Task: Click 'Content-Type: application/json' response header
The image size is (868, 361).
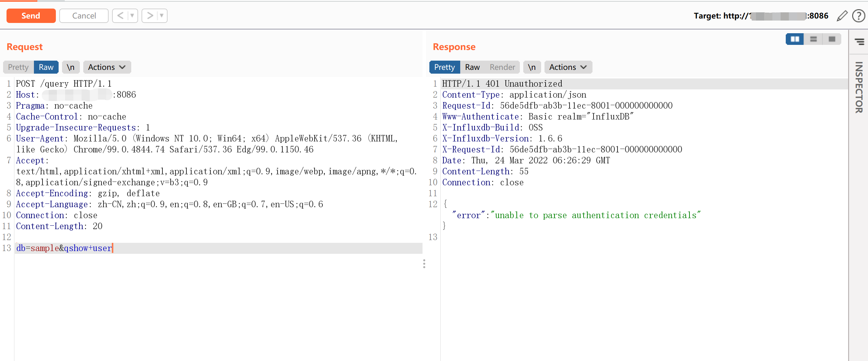Action: [x=514, y=95]
